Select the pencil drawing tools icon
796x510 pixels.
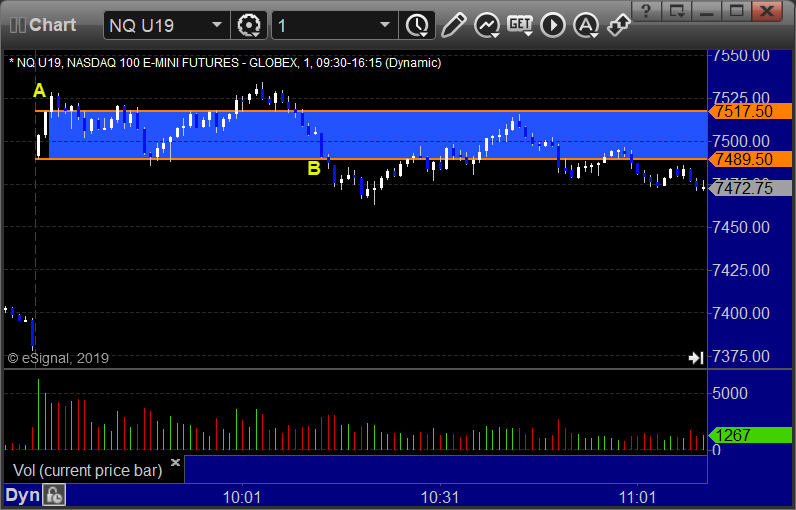click(x=453, y=25)
